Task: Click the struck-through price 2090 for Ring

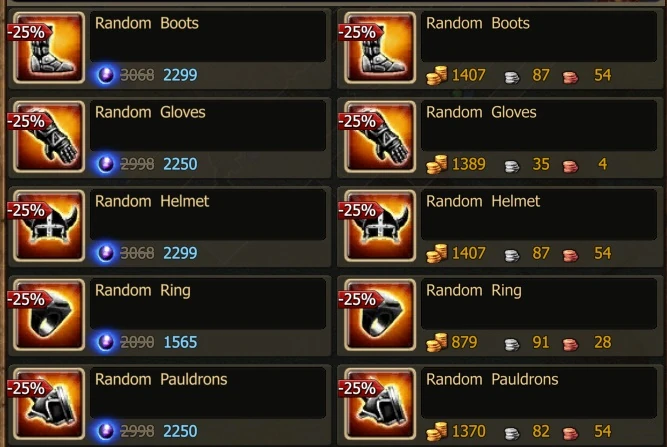Action: [x=137, y=342]
